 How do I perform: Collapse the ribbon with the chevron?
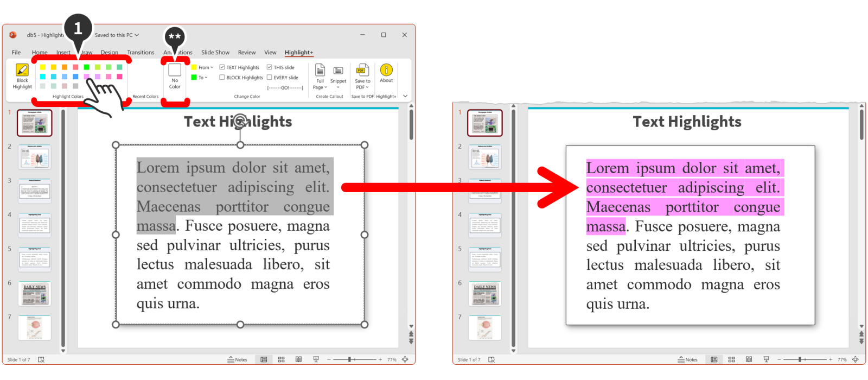pyautogui.click(x=405, y=96)
